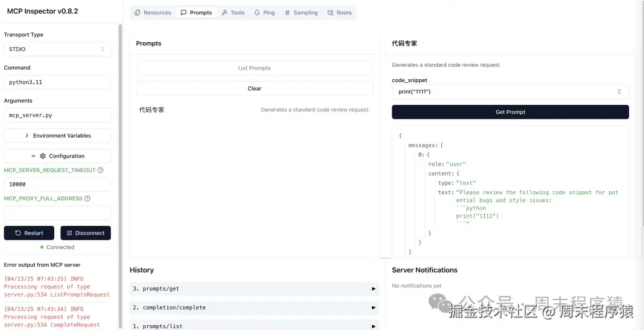644x330 pixels.
Task: Clear the prompts list
Action: point(254,88)
